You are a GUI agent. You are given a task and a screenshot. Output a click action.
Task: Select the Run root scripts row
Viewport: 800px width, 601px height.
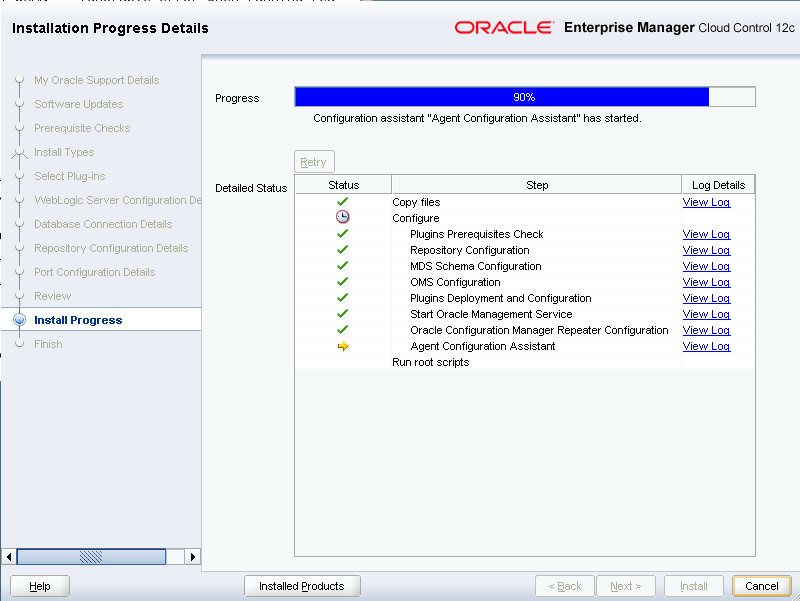pos(524,362)
